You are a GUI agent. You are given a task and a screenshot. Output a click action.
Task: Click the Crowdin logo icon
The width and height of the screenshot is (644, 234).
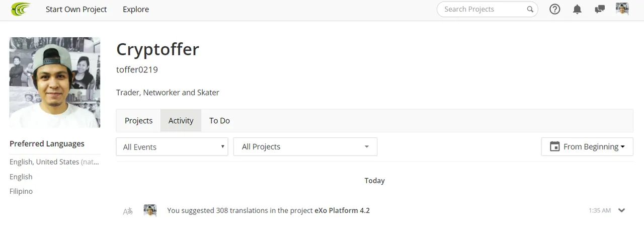point(21,9)
